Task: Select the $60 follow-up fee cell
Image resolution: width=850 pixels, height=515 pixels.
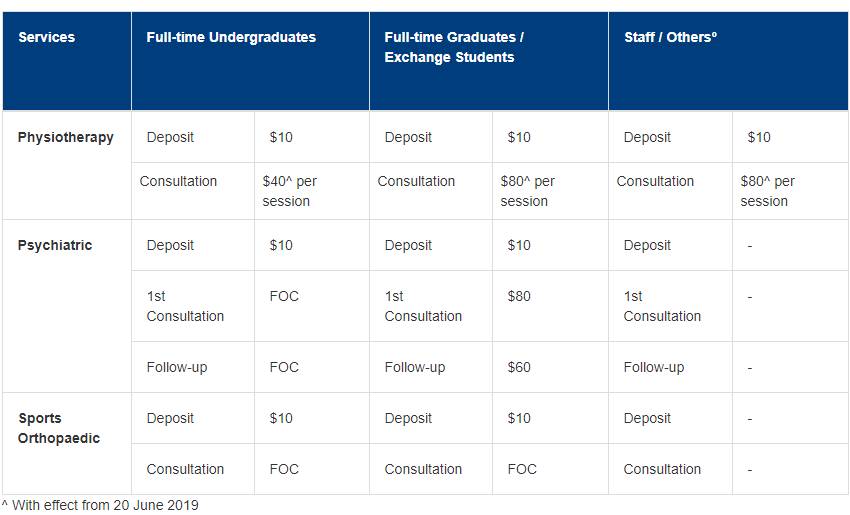Action: pyautogui.click(x=519, y=367)
